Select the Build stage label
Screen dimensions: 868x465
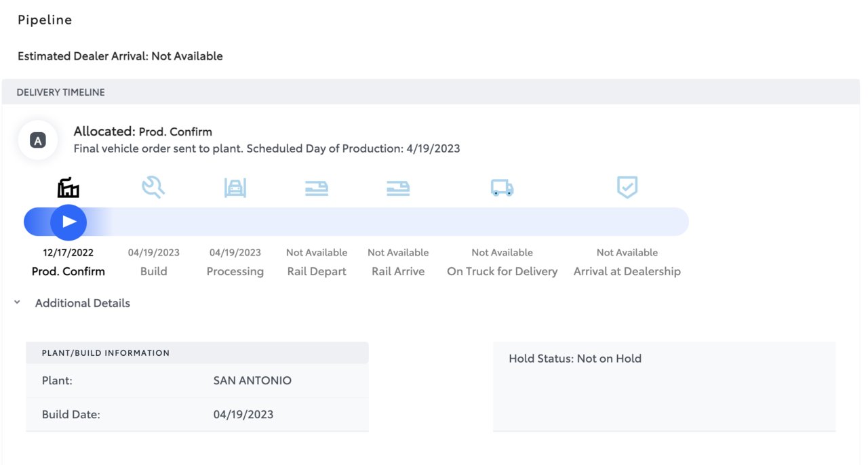coord(153,271)
